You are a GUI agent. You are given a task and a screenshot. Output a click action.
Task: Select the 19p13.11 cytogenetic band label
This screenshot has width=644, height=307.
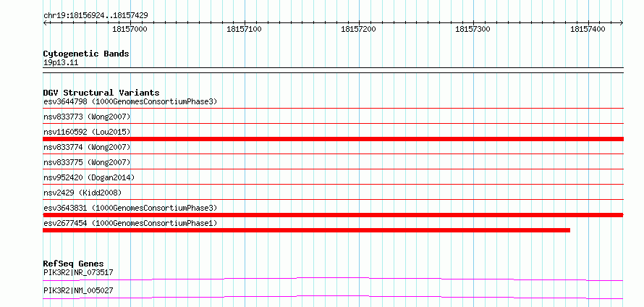61,63
